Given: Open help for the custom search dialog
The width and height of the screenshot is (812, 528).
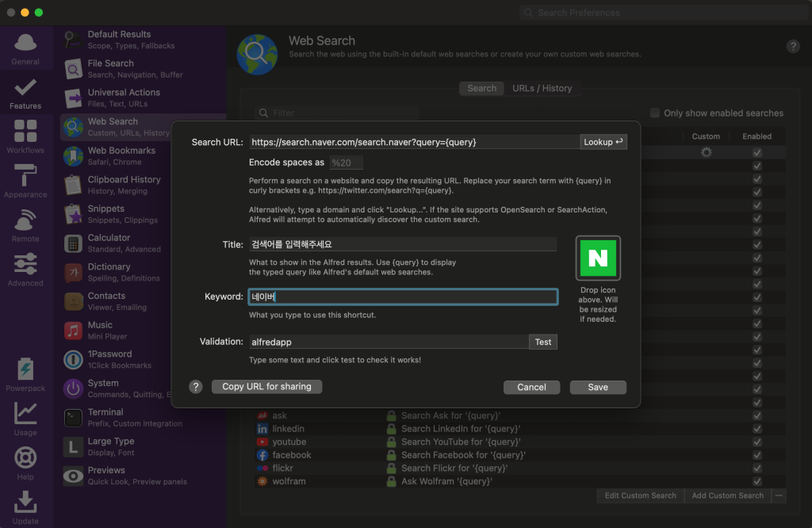Looking at the screenshot, I should point(196,387).
